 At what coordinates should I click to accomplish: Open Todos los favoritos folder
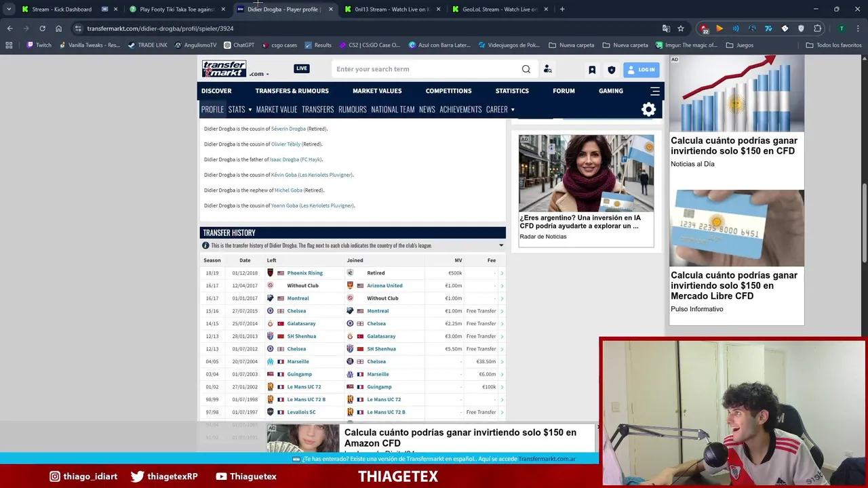(833, 45)
